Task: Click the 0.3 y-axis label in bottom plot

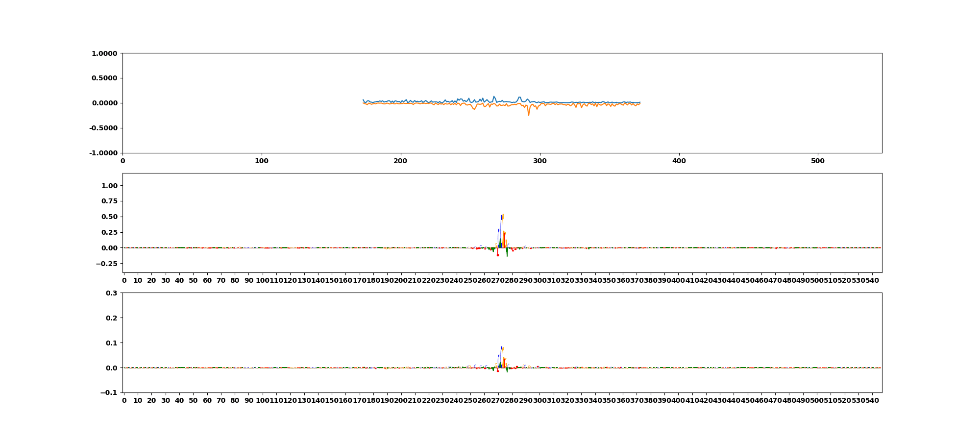Action: pyautogui.click(x=111, y=293)
